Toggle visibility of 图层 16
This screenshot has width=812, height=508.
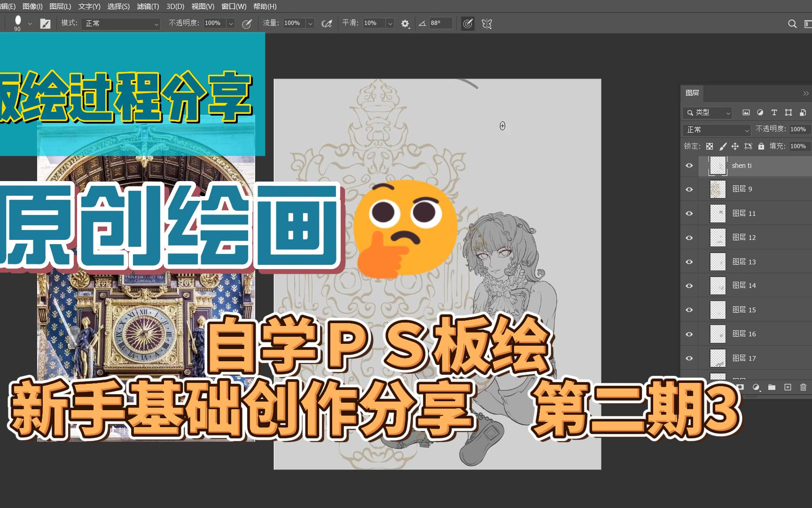(689, 334)
